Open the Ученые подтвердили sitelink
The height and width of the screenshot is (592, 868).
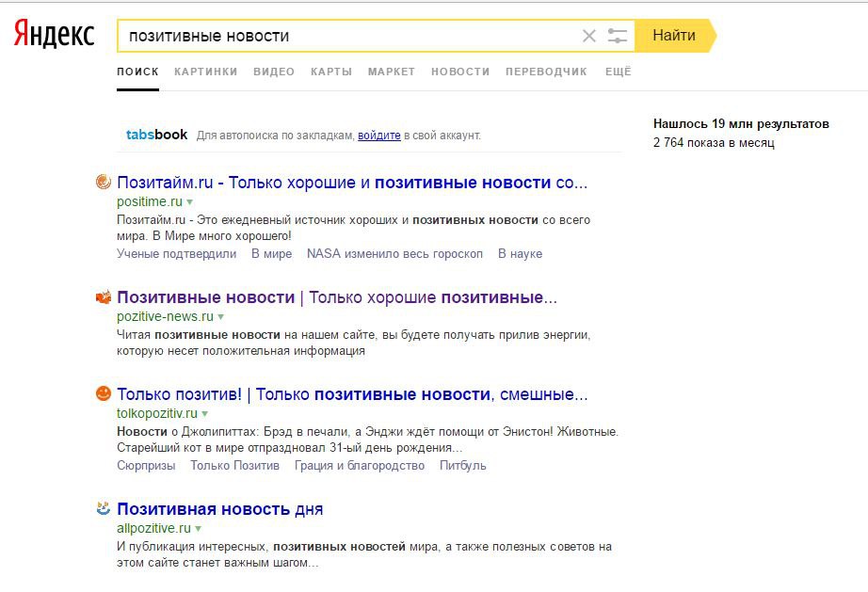pos(177,254)
